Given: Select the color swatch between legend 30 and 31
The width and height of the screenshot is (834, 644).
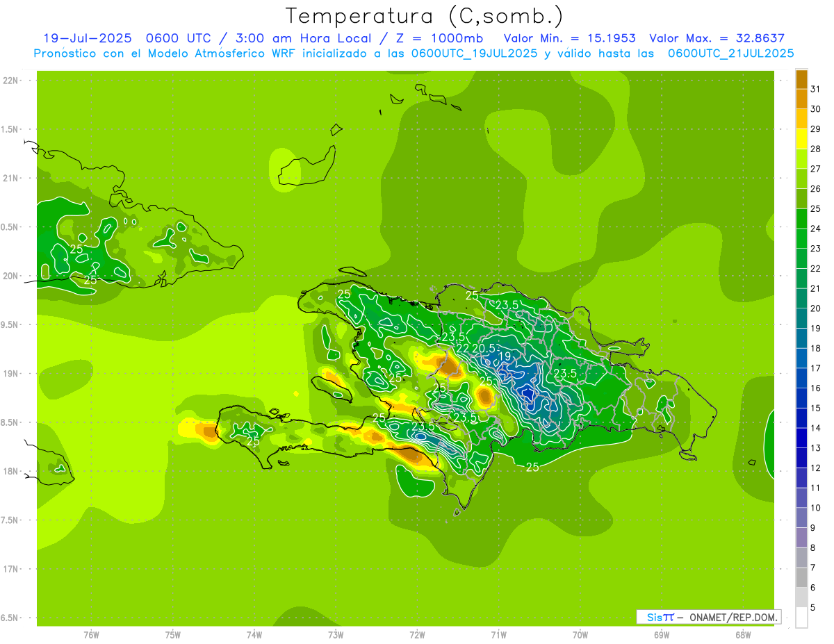Looking at the screenshot, I should coord(801,99).
